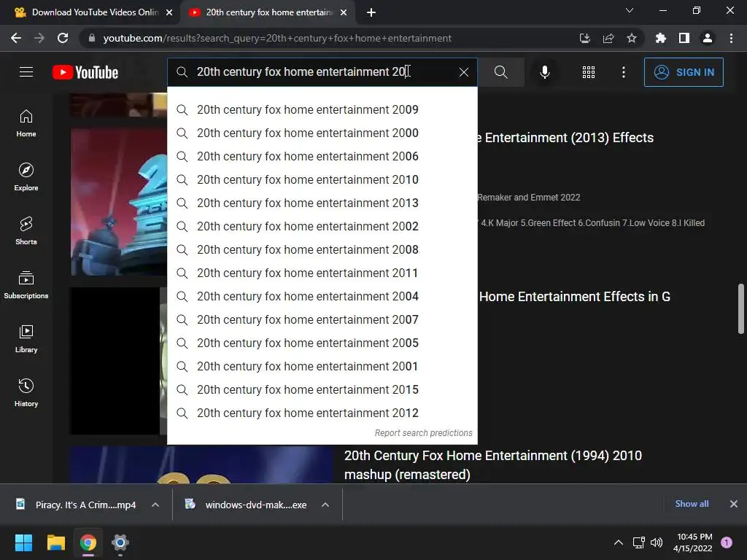This screenshot has width=747, height=560.
Task: Open the (2013) Effects video title
Action: pyautogui.click(x=566, y=138)
